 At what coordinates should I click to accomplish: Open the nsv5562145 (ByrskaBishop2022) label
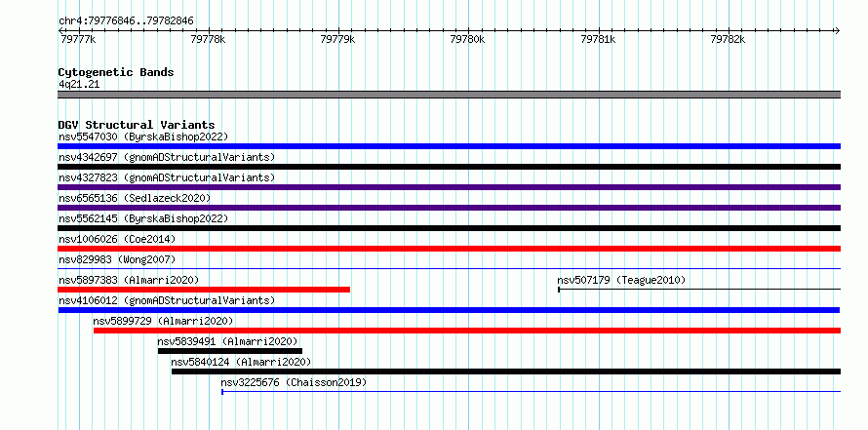pyautogui.click(x=143, y=218)
